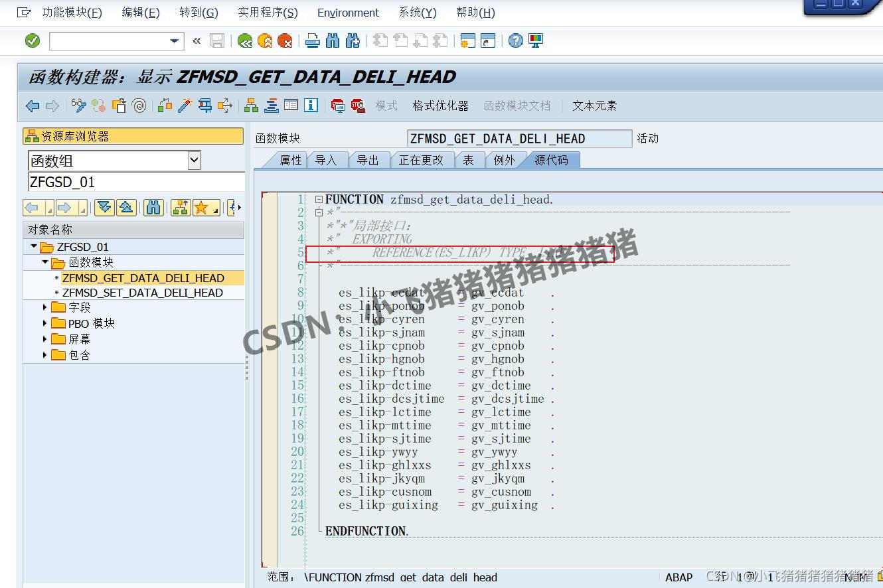Viewport: 883px width, 588px height.
Task: Open the 函数组 object type dropdown
Action: point(194,160)
